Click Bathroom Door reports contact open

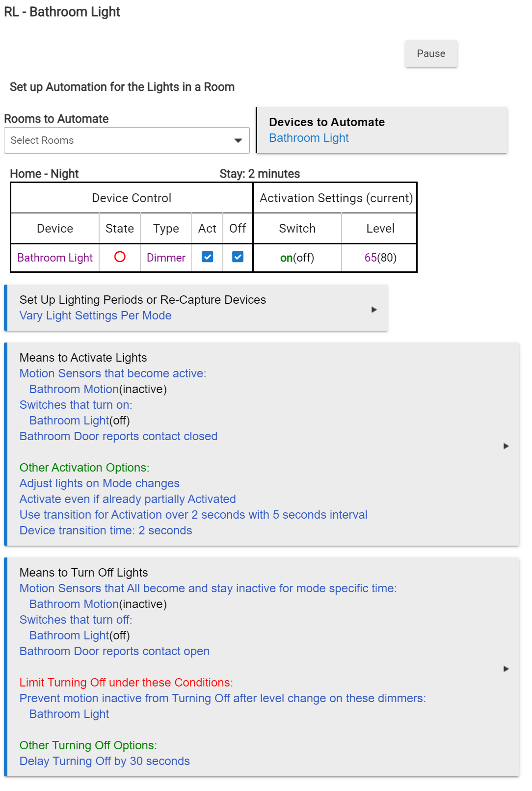pos(114,651)
